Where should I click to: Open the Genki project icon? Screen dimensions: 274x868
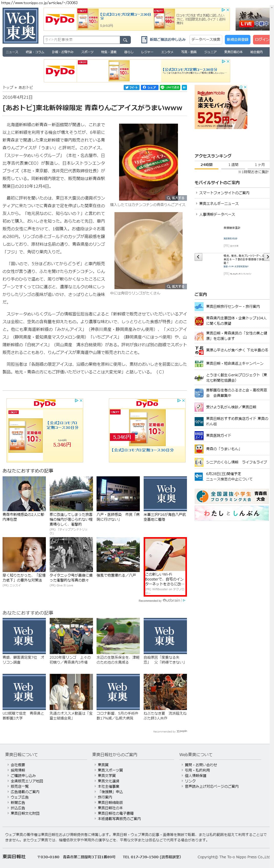(199, 378)
